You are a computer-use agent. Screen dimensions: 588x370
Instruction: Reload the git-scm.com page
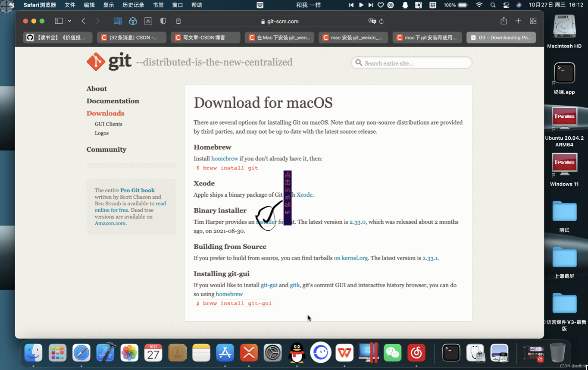point(382,21)
